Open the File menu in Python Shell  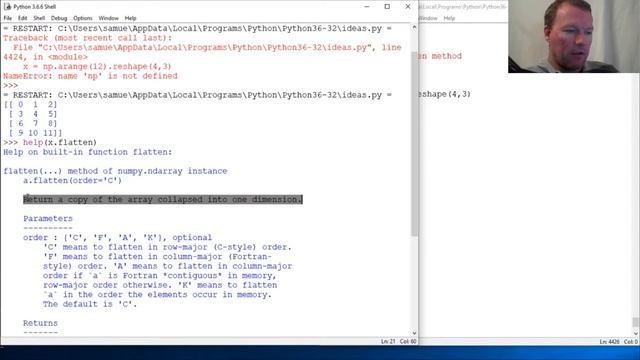coord(7,18)
